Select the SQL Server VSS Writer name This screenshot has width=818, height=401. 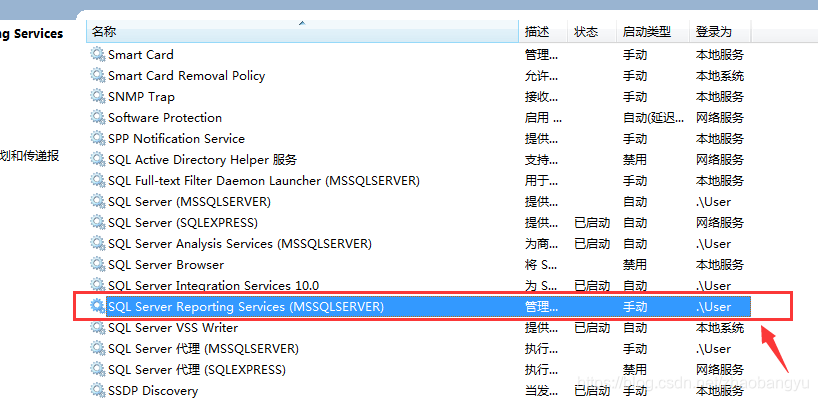tap(173, 328)
